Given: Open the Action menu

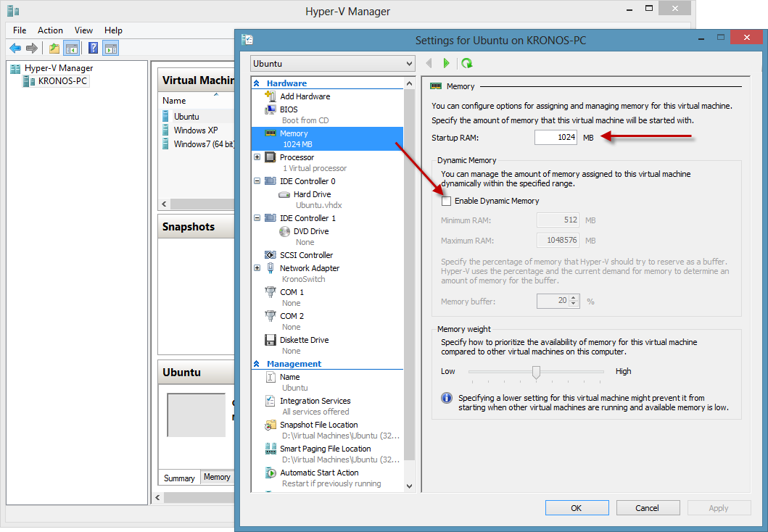Looking at the screenshot, I should (x=50, y=30).
